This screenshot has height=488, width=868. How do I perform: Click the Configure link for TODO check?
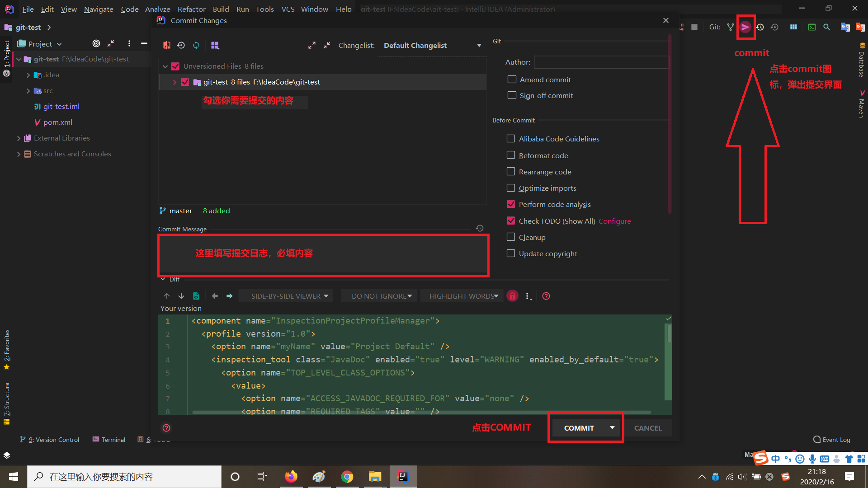click(614, 221)
